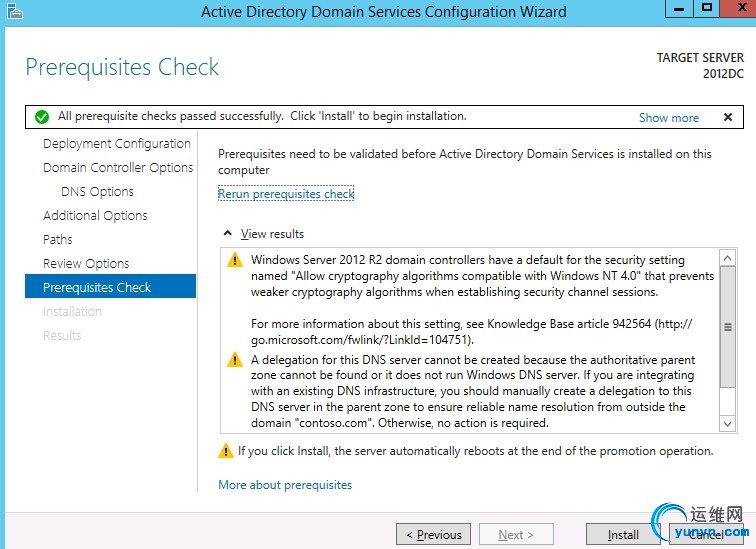Viewport: 756px width, 549px height.
Task: Navigate to Additional Options step
Action: click(x=95, y=216)
